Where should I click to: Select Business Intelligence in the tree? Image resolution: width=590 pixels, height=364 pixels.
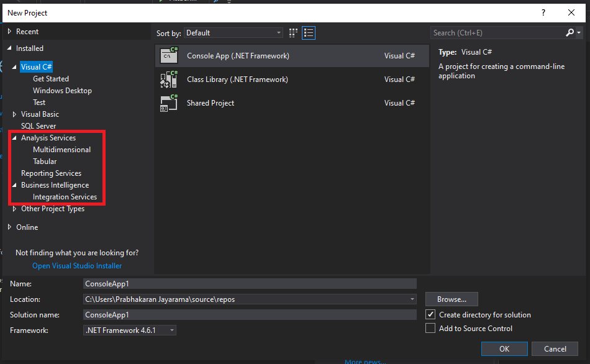click(x=55, y=185)
